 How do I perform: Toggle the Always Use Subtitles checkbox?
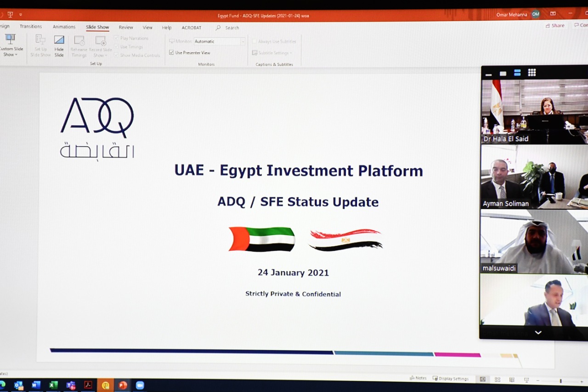(x=254, y=41)
